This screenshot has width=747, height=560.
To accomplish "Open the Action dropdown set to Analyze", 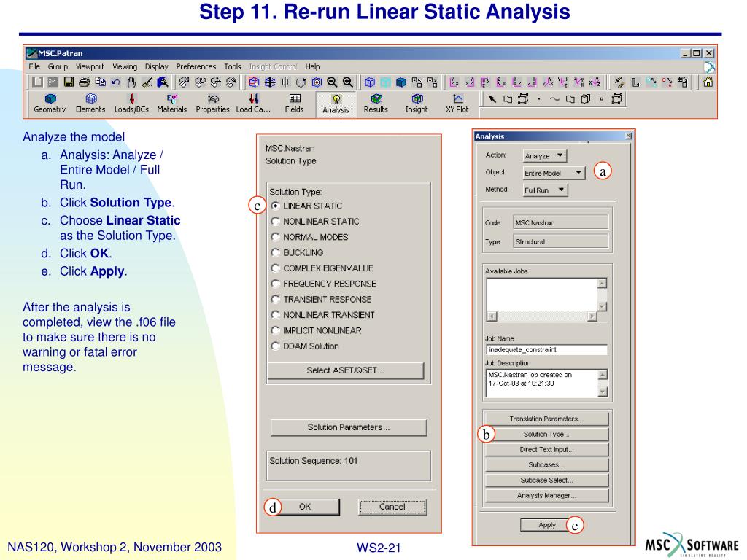I will [x=544, y=156].
